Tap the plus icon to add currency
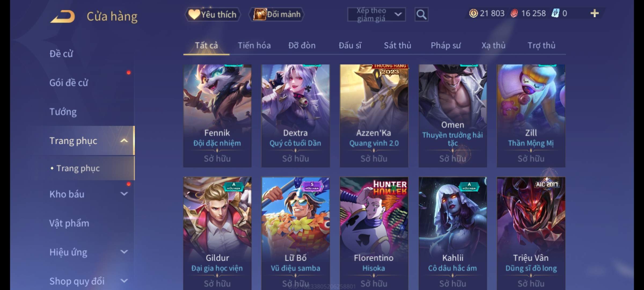 coord(595,13)
